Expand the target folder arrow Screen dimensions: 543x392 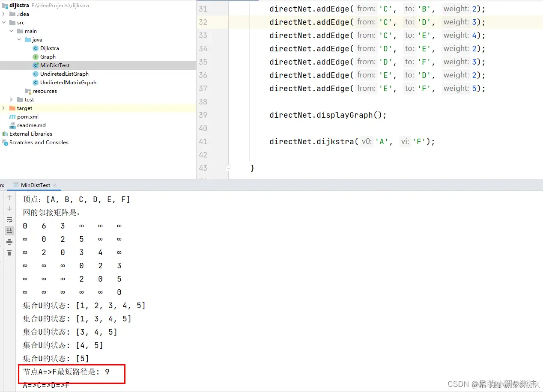click(x=4, y=108)
